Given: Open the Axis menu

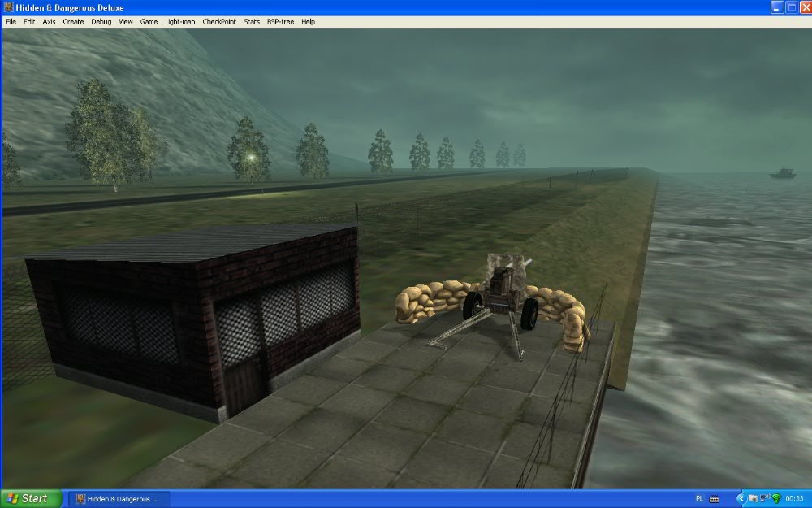Looking at the screenshot, I should [x=49, y=22].
